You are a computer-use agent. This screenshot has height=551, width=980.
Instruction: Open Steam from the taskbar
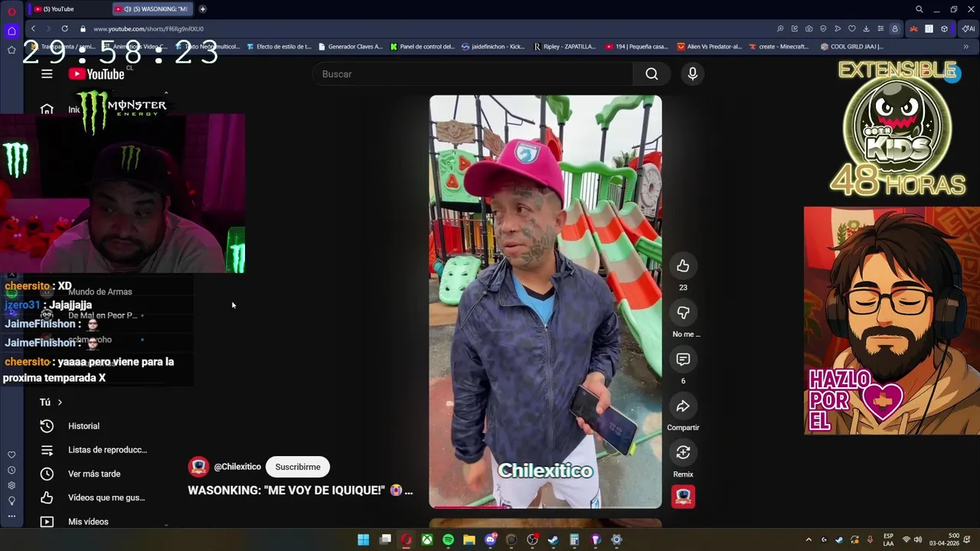tap(554, 540)
